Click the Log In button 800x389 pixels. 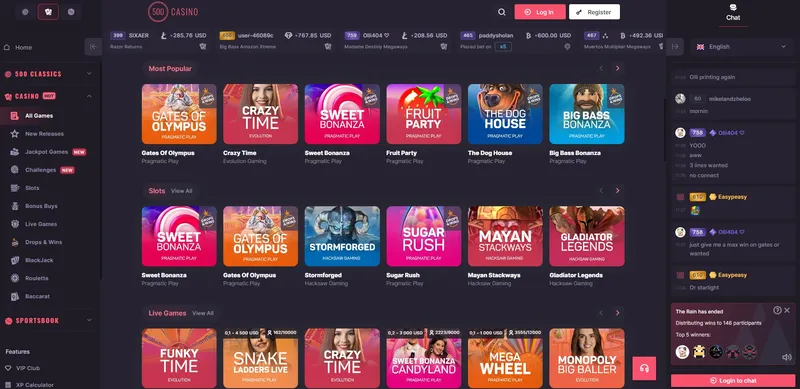tap(540, 12)
